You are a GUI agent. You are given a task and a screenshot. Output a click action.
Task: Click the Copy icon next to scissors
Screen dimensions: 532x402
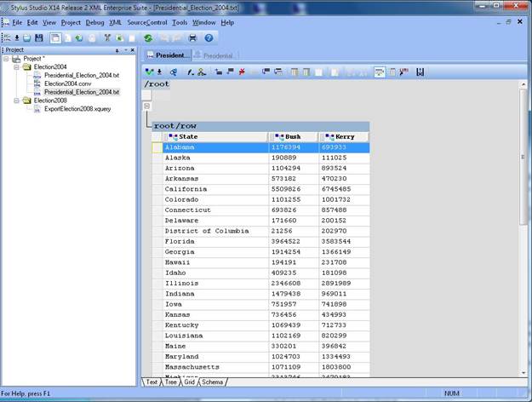[x=119, y=38]
